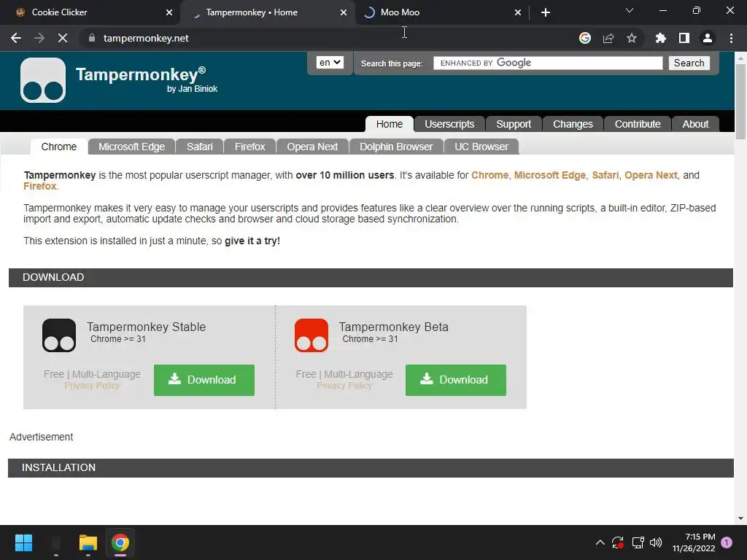747x560 pixels.
Task: Show hidden system tray icons
Action: (x=600, y=542)
